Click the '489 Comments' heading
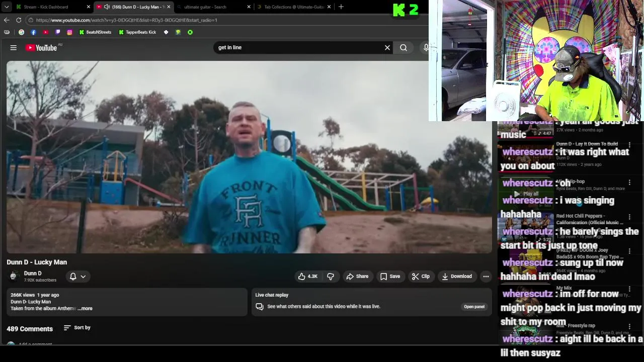This screenshot has width=644, height=362. (x=30, y=329)
